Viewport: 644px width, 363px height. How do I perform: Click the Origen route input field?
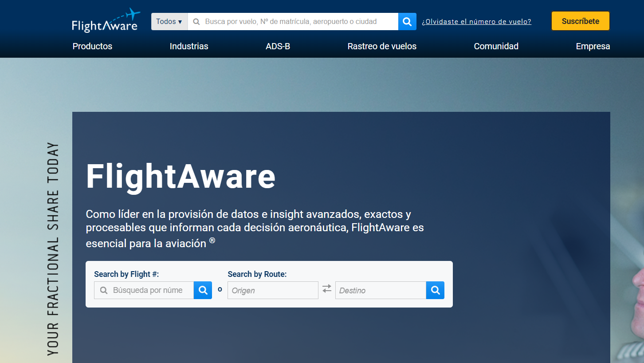click(273, 290)
